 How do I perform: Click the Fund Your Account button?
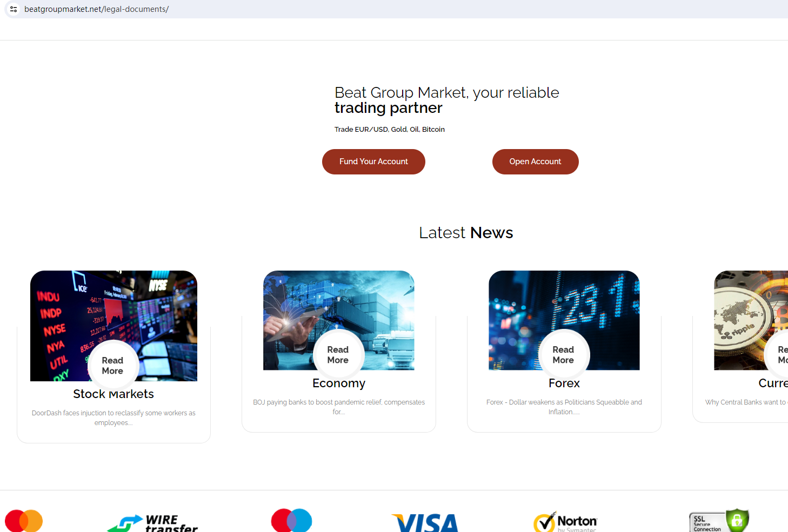pyautogui.click(x=373, y=161)
